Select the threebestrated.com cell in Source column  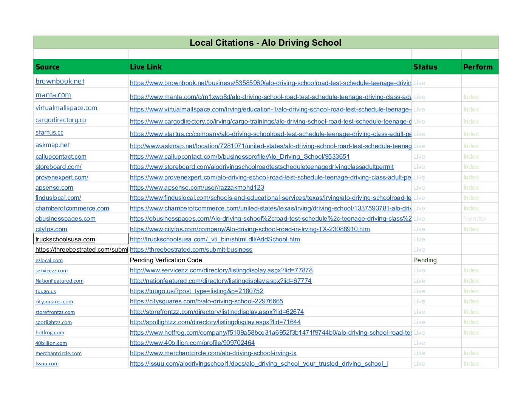[81, 249]
